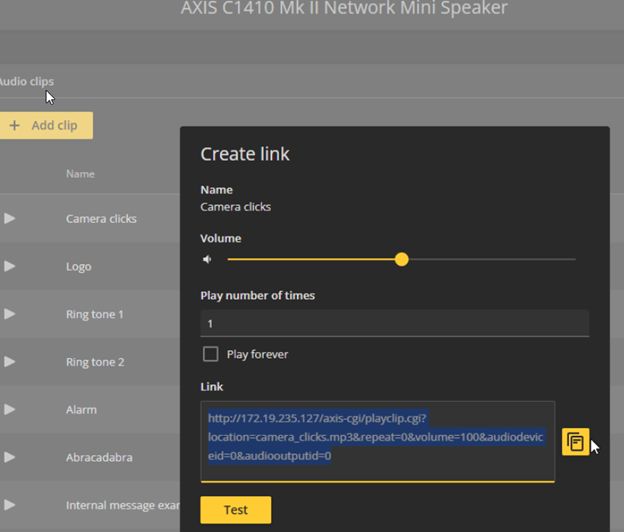
Task: Copy the generated link to clipboard
Action: pos(575,442)
